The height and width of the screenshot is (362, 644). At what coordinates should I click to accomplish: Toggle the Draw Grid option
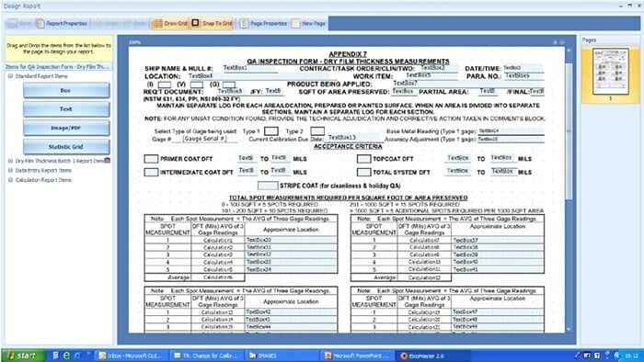(x=170, y=24)
